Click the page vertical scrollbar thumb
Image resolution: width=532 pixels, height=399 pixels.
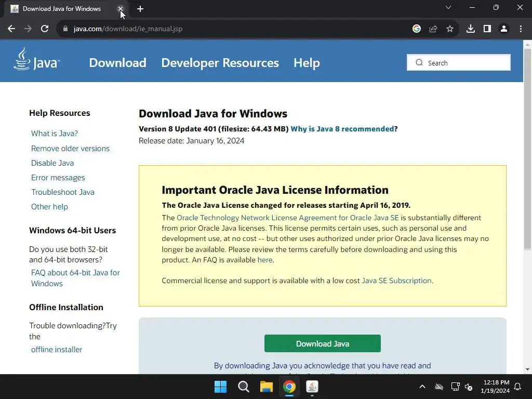[x=527, y=149]
